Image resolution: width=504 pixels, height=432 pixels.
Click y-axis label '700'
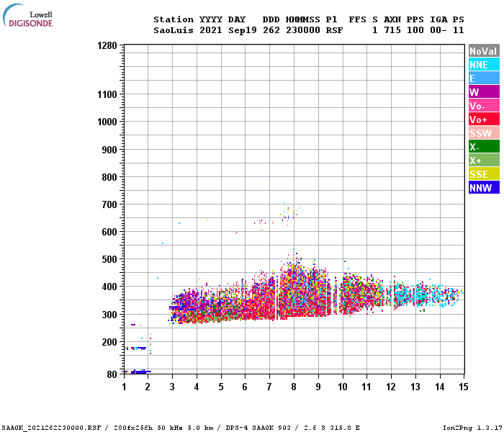109,204
